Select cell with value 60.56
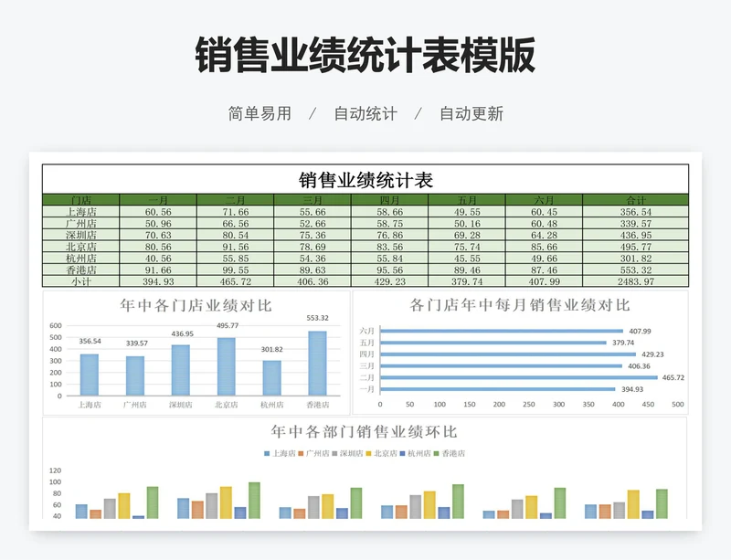This screenshot has width=731, height=560. click(158, 212)
